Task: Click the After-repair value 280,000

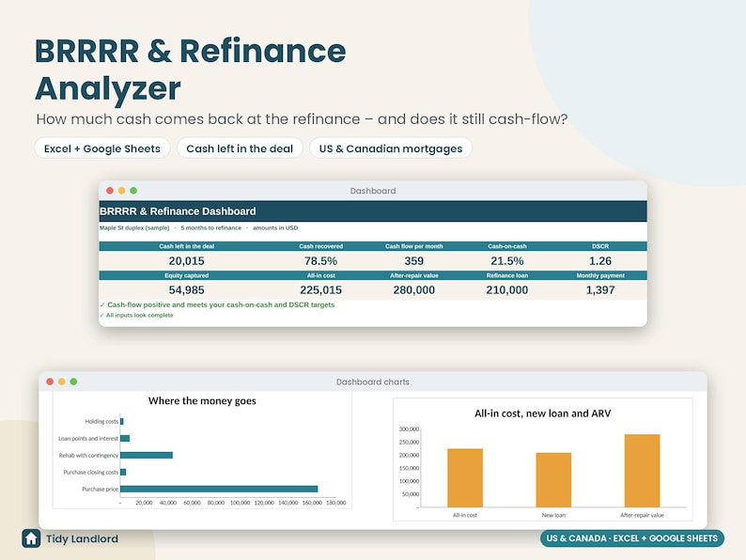Action: [x=414, y=289]
